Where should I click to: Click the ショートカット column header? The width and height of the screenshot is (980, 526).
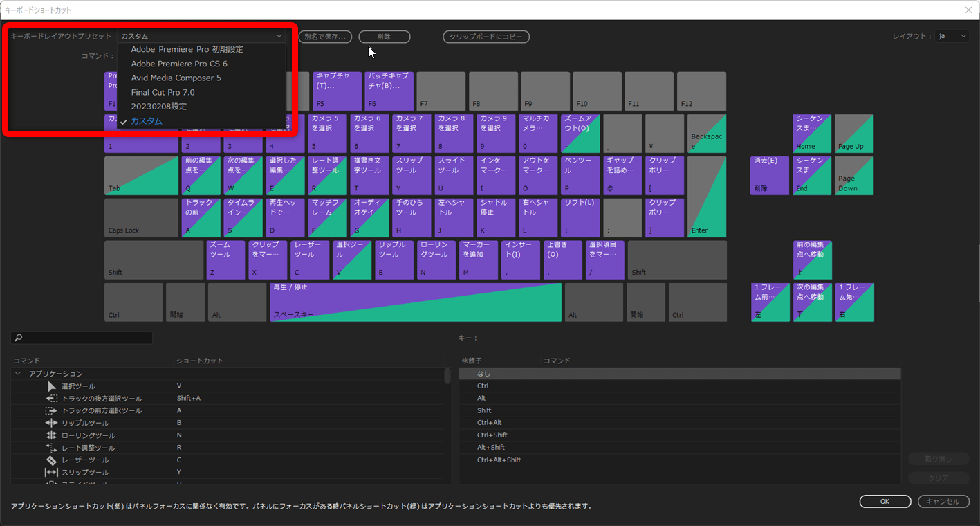point(200,361)
